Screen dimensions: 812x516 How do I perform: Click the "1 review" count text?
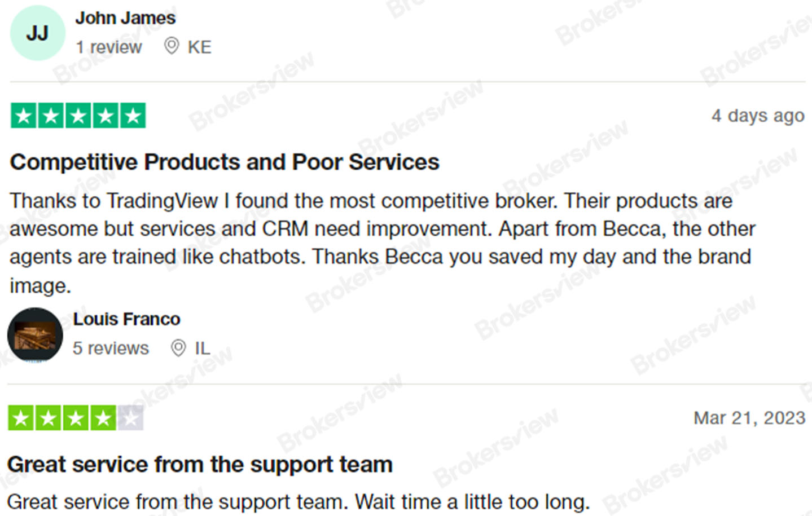click(109, 47)
